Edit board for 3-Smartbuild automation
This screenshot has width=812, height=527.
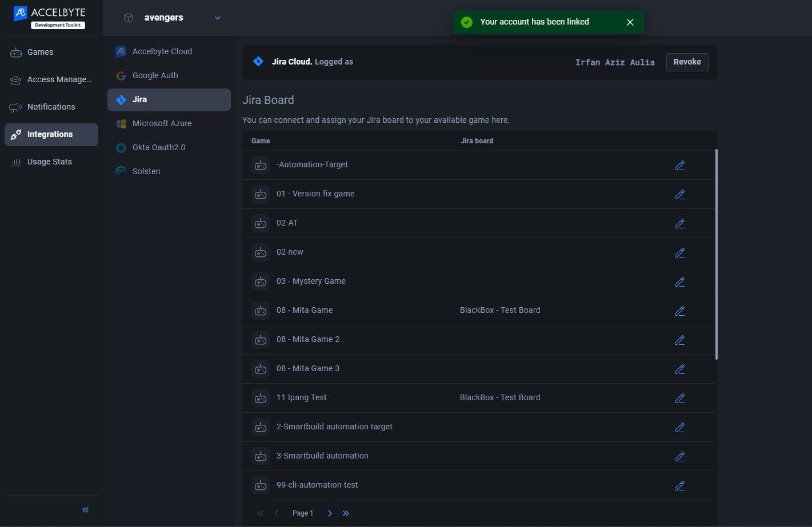pos(679,456)
